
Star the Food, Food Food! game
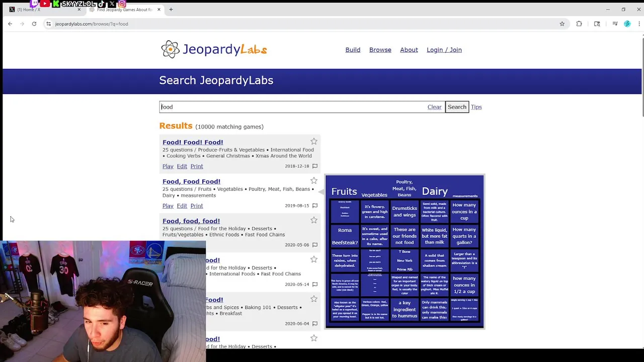(x=314, y=180)
